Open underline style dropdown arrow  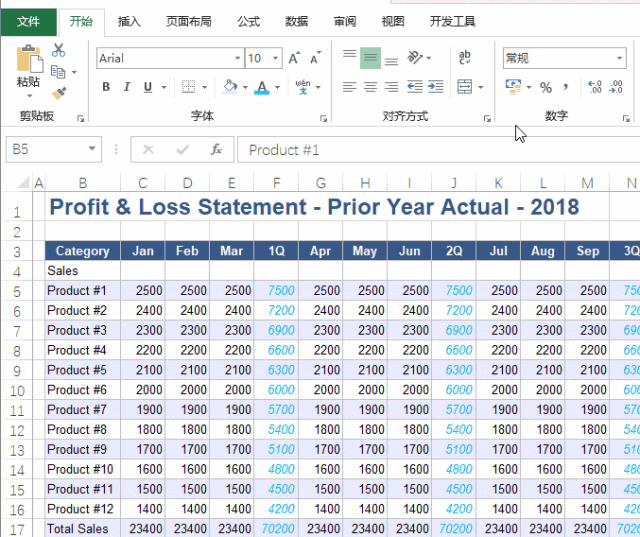164,87
